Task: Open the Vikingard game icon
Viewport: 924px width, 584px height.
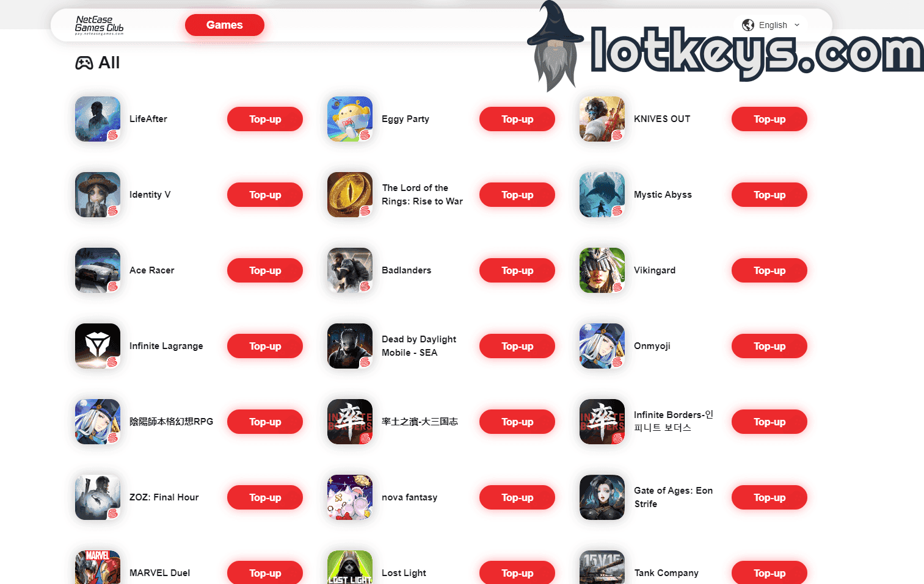Action: click(602, 270)
